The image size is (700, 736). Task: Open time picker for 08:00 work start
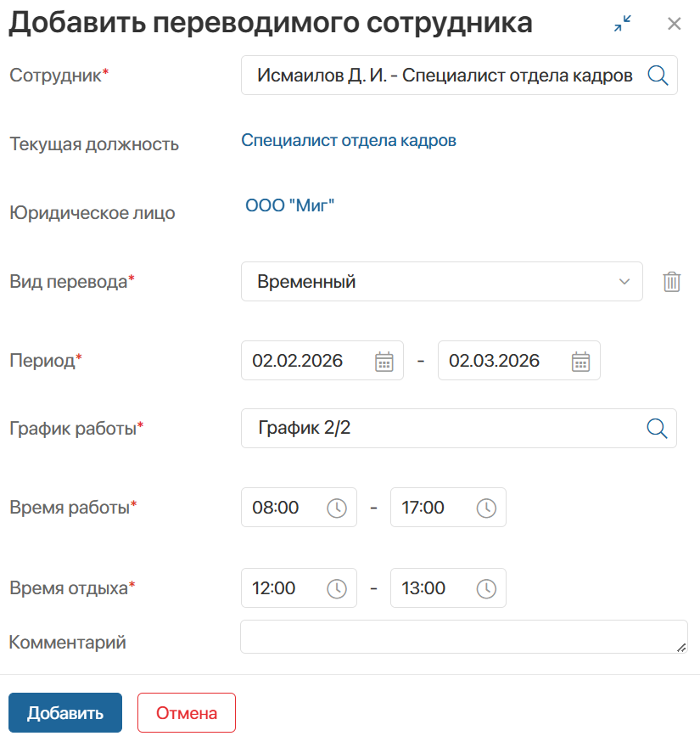[337, 508]
